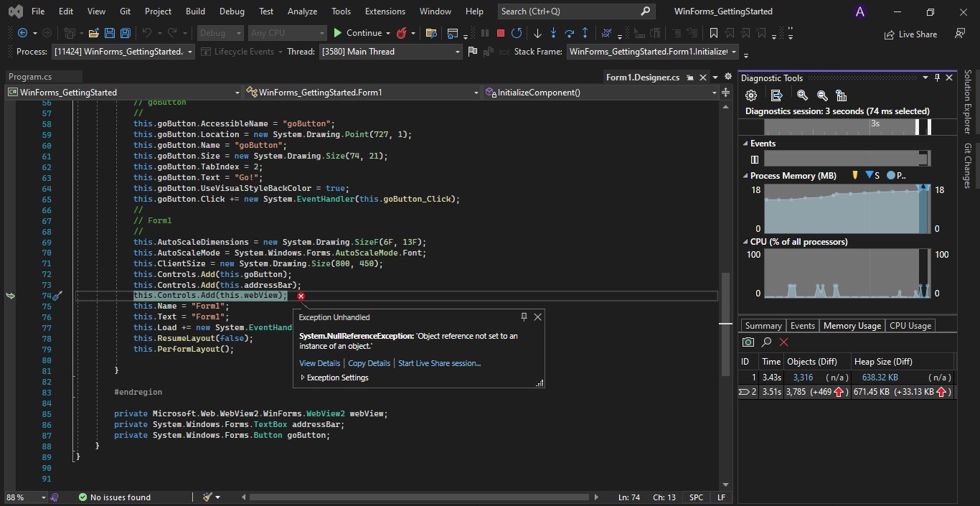Open the InitializeComponent() member dropdown
This screenshot has height=506, width=980.
click(600, 92)
